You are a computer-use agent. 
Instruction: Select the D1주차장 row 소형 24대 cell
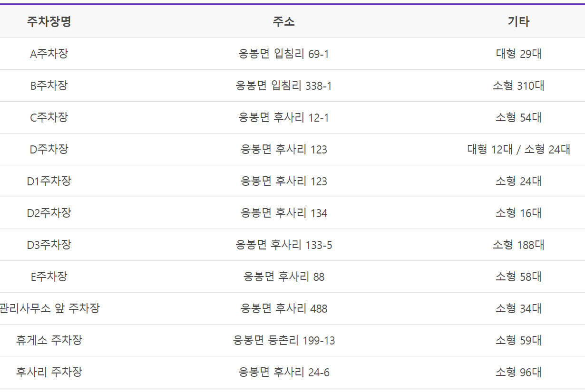pyautogui.click(x=518, y=181)
